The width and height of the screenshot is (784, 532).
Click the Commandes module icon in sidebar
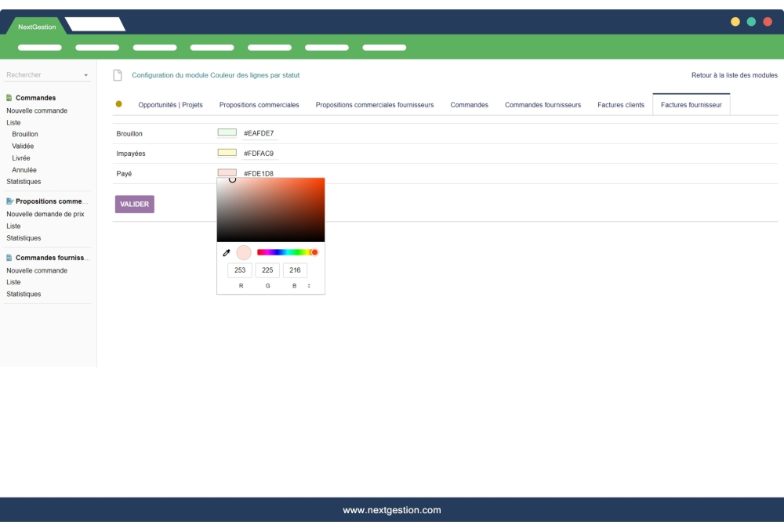click(7, 97)
